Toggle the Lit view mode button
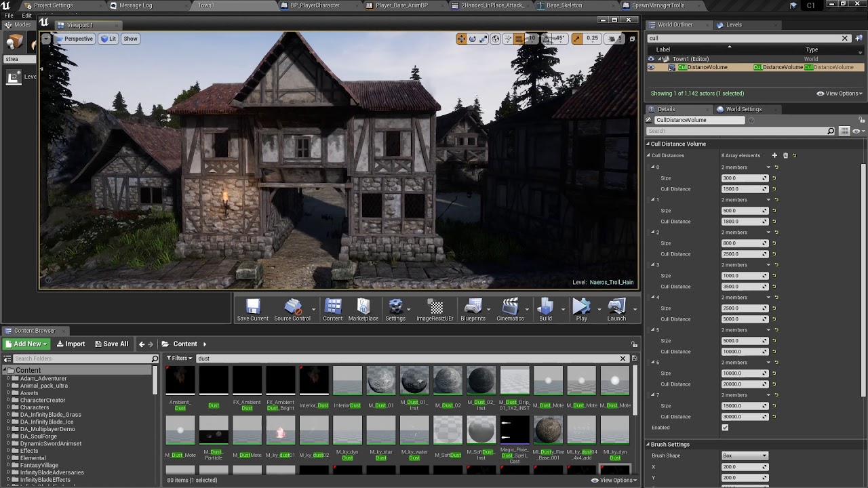This screenshot has height=488, width=868. pos(108,39)
